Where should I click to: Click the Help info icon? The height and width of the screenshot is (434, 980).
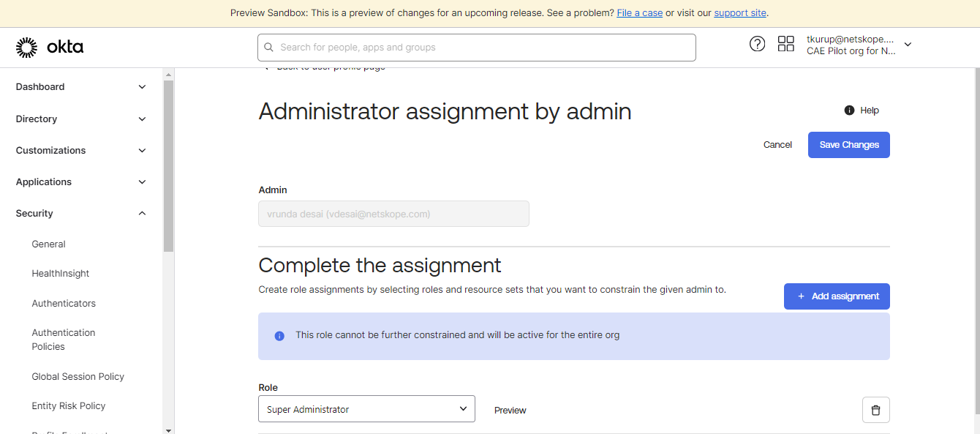849,111
